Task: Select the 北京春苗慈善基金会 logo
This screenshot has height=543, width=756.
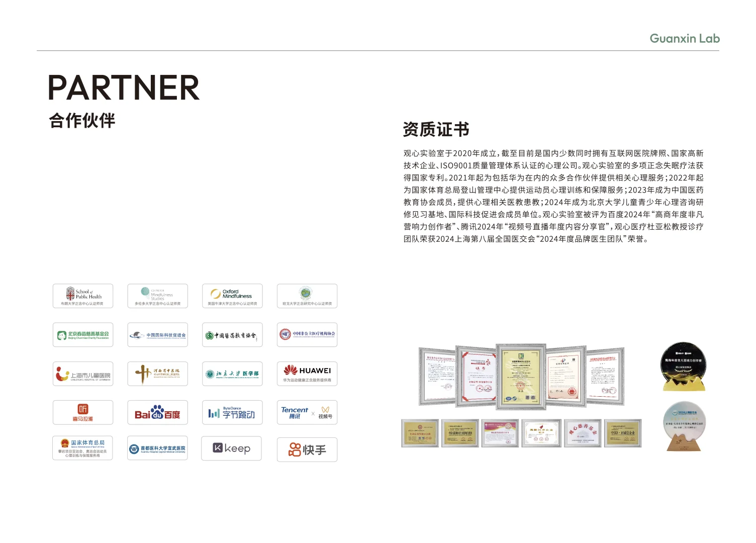Action: pos(83,335)
